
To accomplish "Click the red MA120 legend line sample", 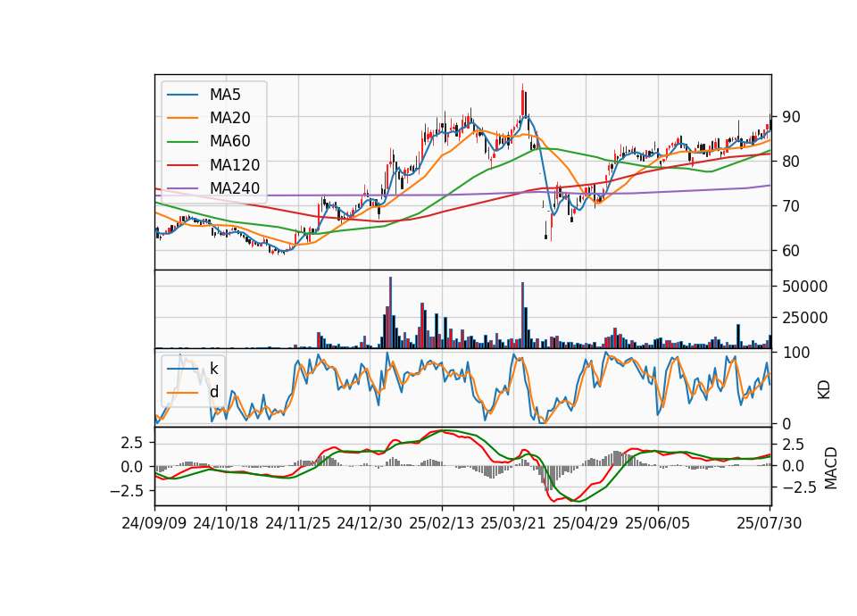I will pos(182,165).
